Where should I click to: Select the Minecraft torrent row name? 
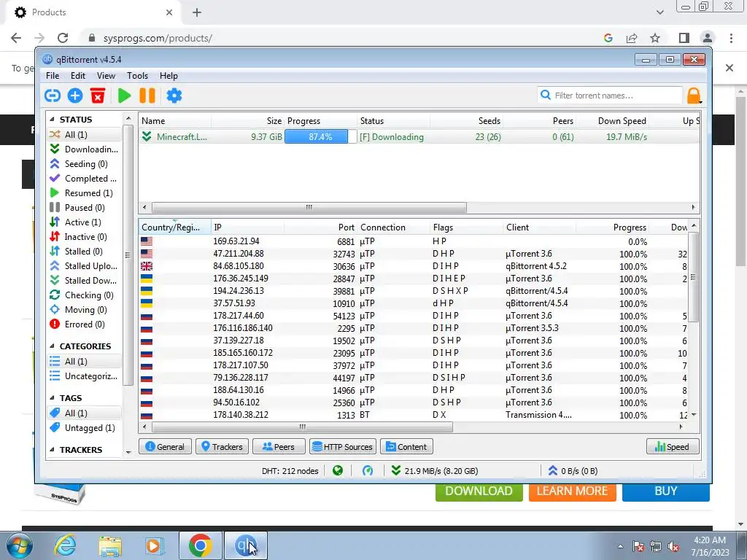(182, 136)
